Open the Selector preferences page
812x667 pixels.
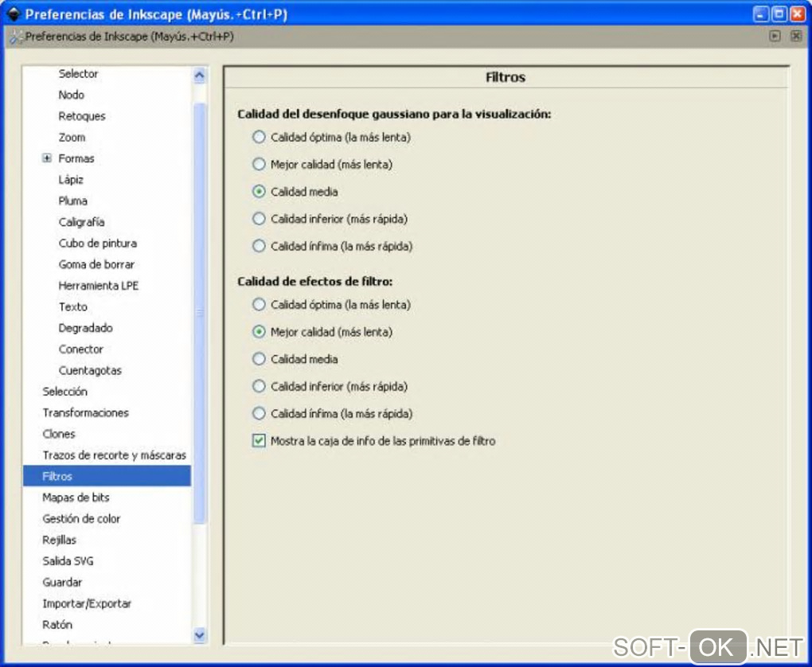pyautogui.click(x=78, y=73)
